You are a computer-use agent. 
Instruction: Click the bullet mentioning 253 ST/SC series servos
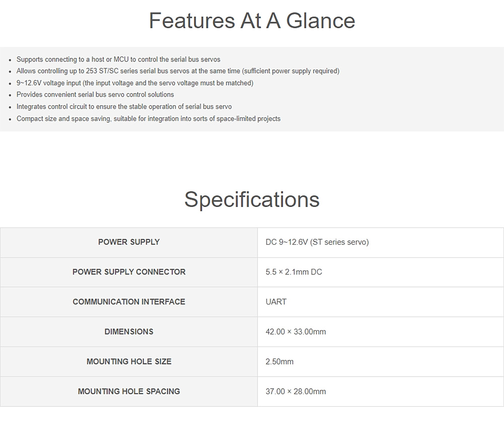click(x=178, y=71)
